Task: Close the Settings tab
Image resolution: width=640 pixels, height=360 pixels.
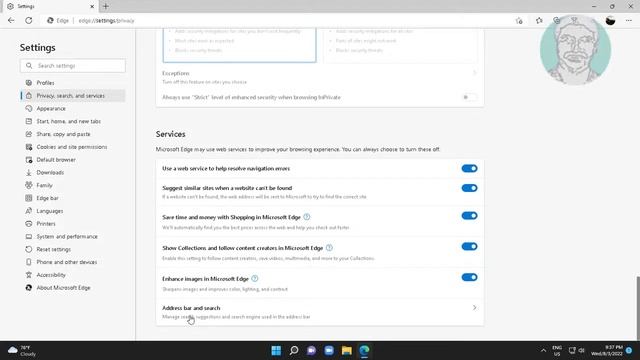Action: (x=92, y=7)
